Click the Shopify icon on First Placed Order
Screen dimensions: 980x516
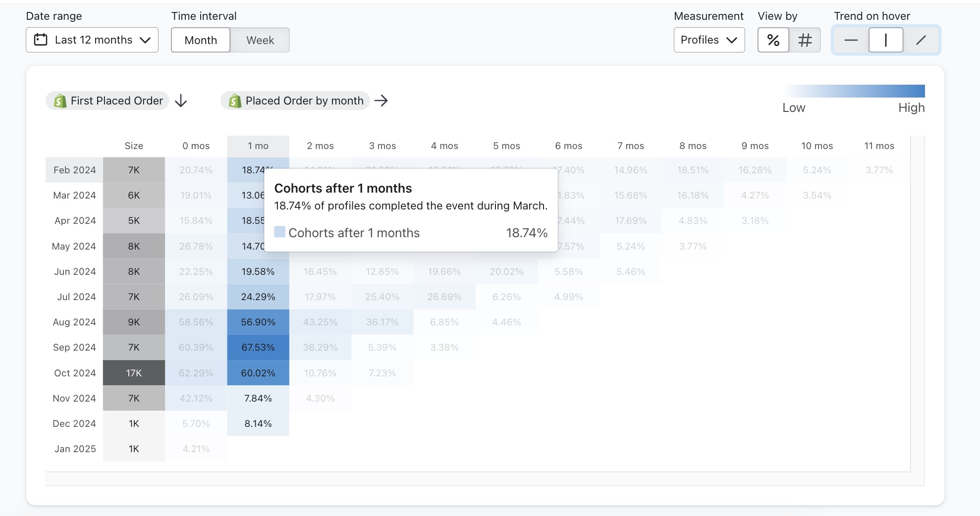pos(60,101)
